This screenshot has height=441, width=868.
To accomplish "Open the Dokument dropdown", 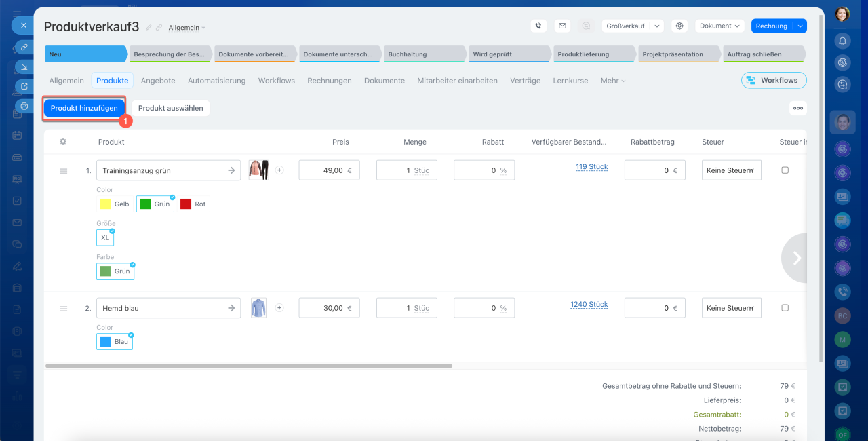I will (719, 26).
